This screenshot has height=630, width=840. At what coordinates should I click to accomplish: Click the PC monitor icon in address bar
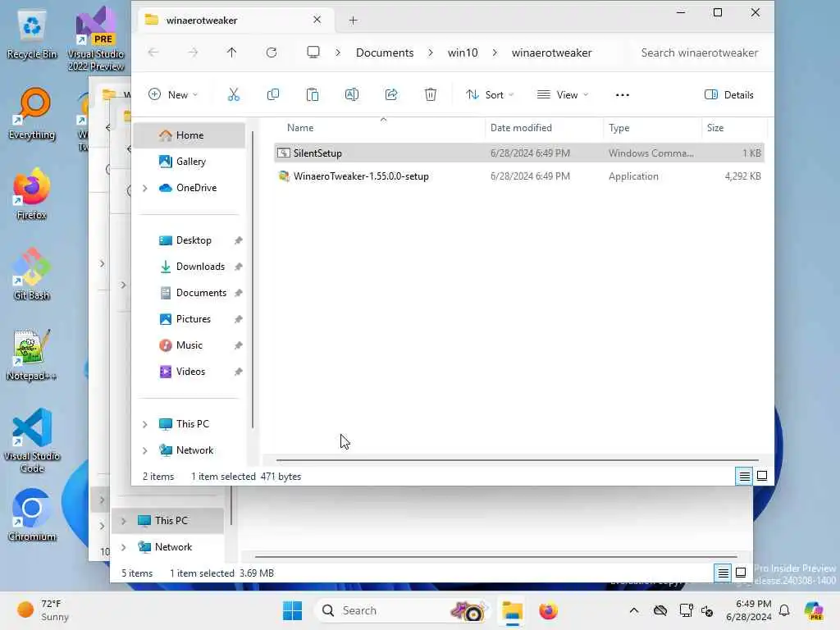(x=313, y=52)
